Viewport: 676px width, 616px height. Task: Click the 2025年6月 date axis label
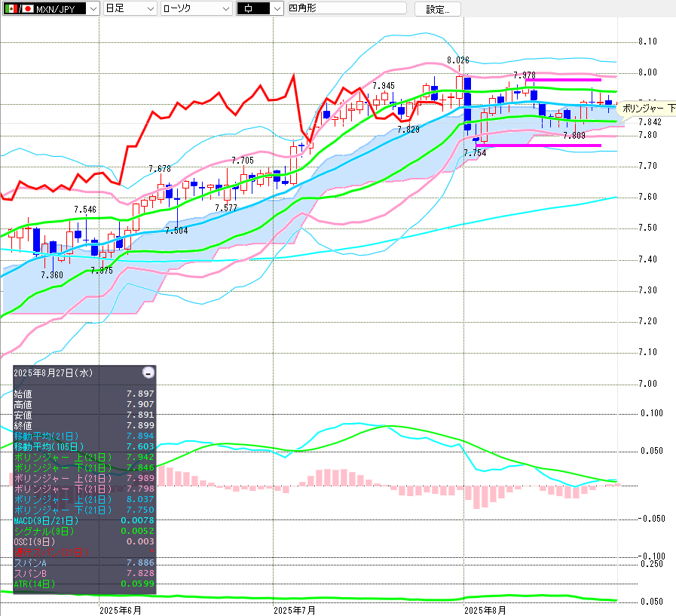pyautogui.click(x=121, y=610)
